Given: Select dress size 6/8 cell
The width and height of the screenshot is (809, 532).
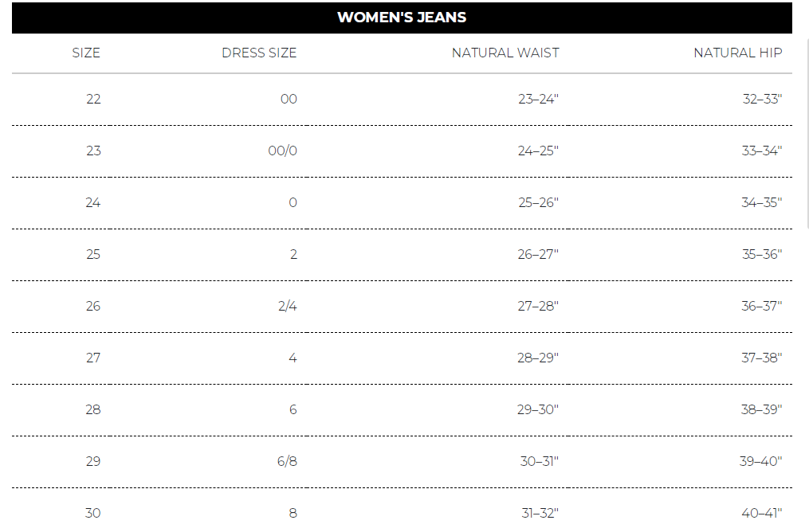Looking at the screenshot, I should point(287,462).
